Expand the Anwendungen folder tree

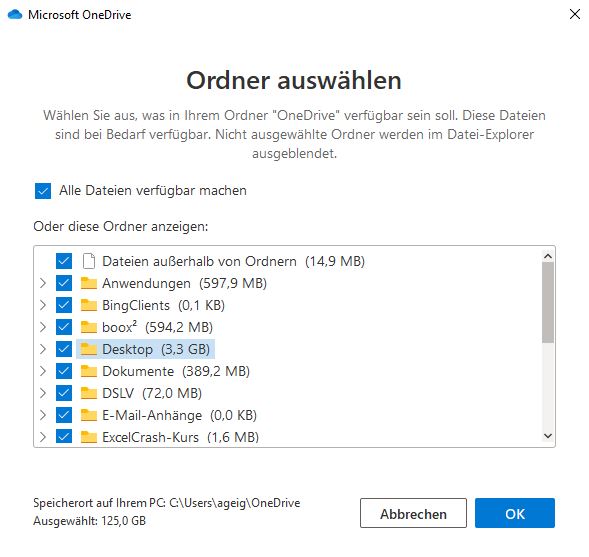tap(43, 283)
